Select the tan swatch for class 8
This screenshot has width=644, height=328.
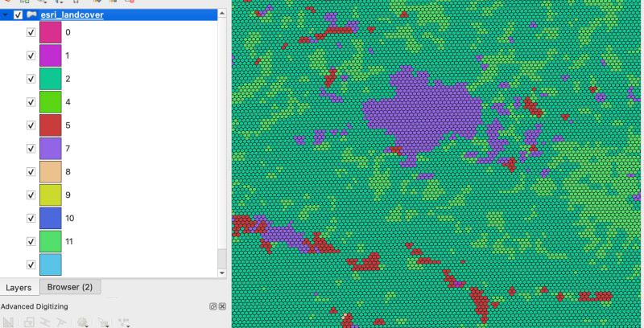[x=50, y=172]
